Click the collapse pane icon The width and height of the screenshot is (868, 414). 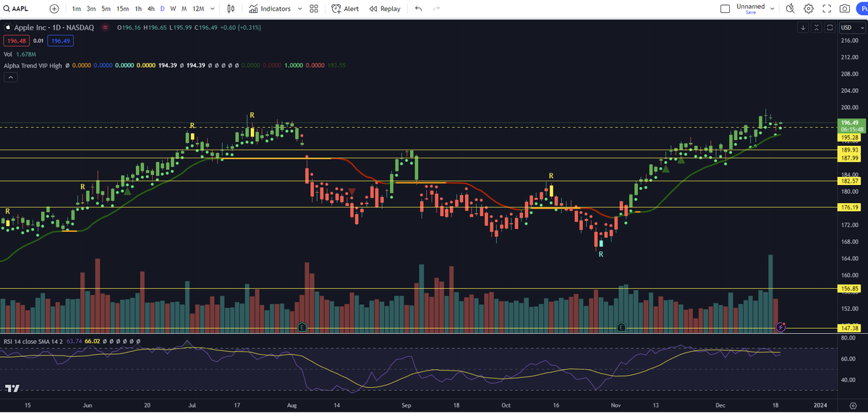817,27
